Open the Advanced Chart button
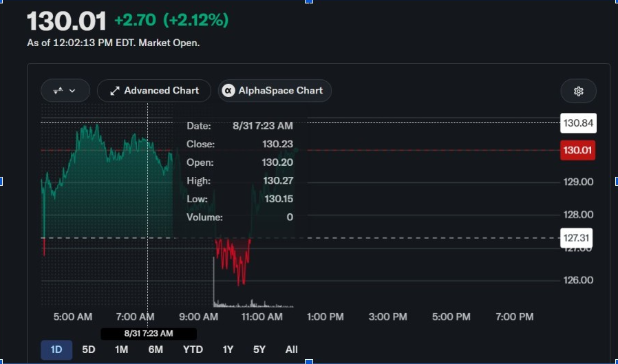Image resolution: width=618 pixels, height=364 pixels. pos(154,91)
